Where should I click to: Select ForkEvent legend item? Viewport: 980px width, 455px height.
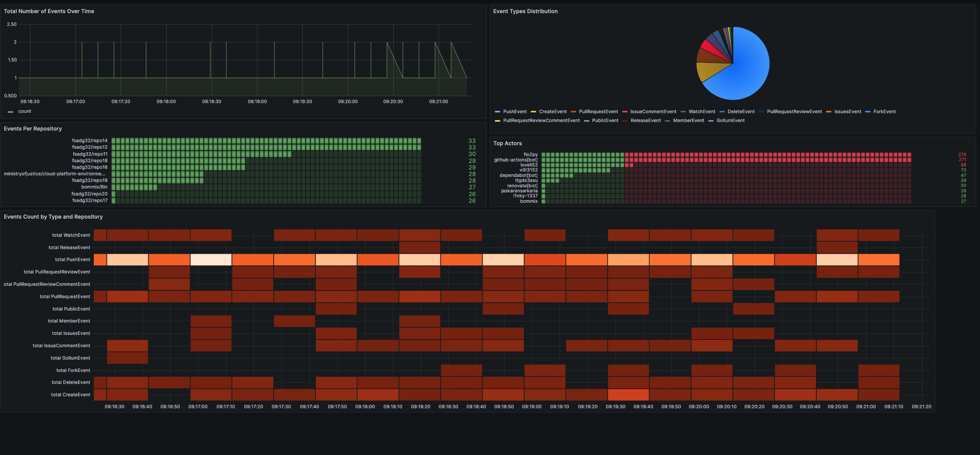[884, 112]
